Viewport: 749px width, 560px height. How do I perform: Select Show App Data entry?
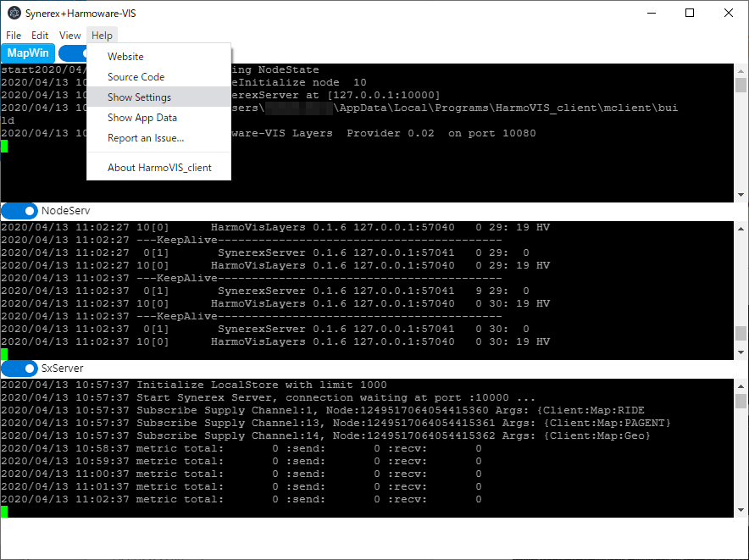[158, 118]
